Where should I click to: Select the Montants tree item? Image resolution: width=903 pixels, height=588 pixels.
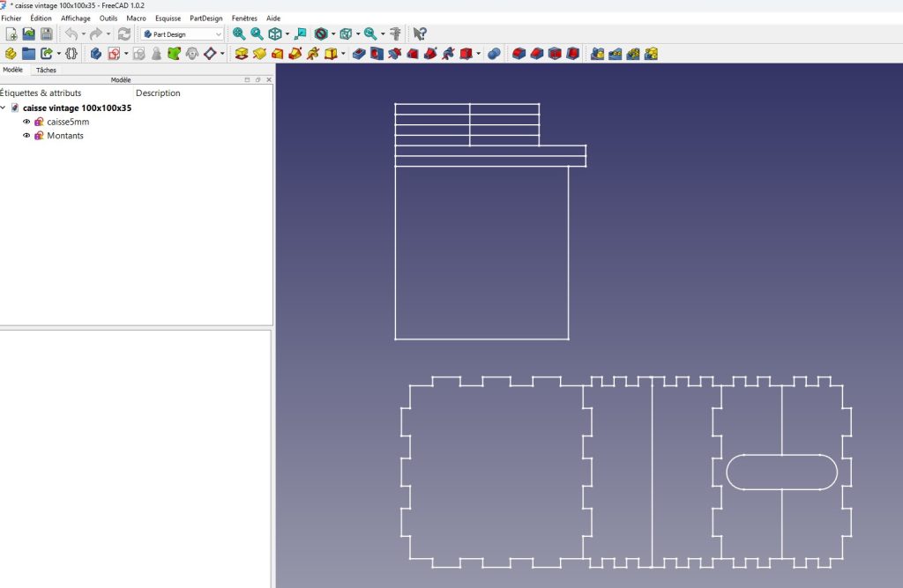point(65,136)
